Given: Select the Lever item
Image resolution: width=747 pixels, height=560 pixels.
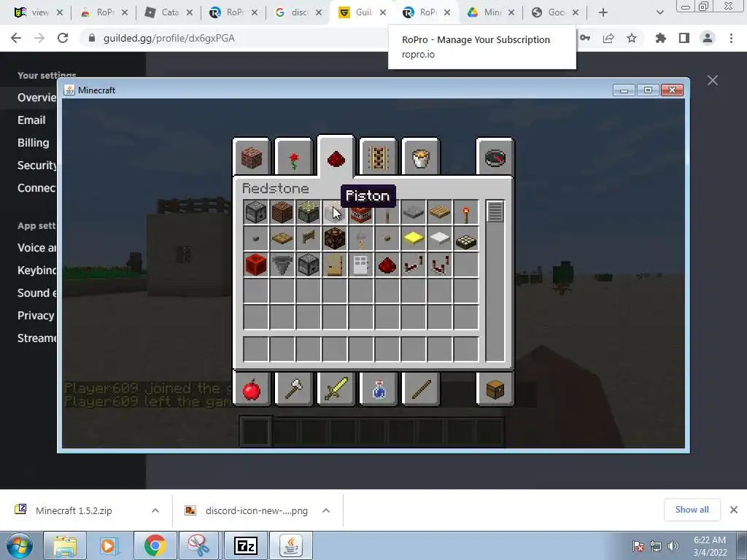Looking at the screenshot, I should [x=387, y=215].
